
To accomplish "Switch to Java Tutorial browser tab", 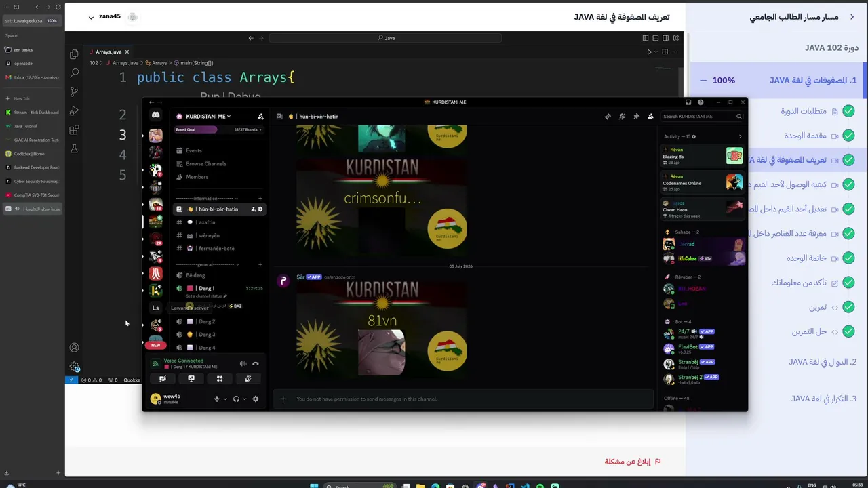I will coord(33,126).
